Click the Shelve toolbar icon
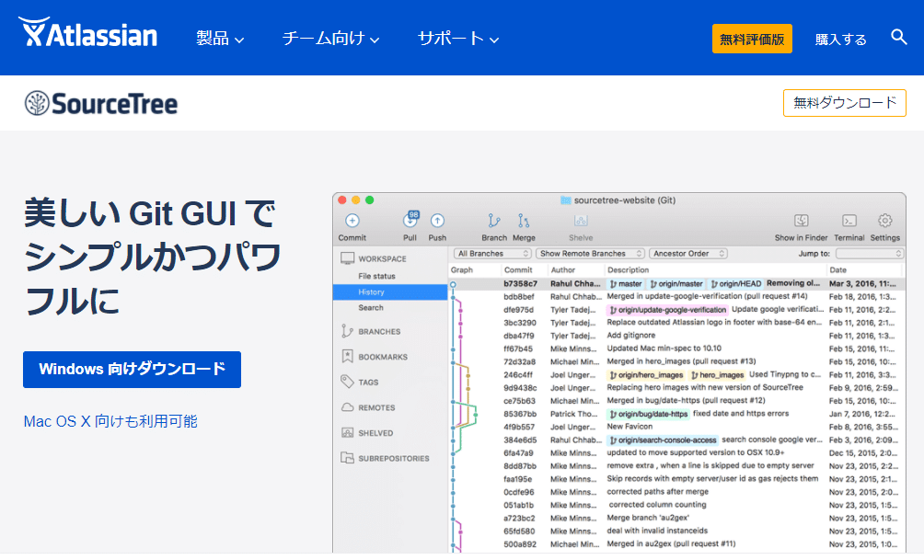924x560 pixels. pyautogui.click(x=581, y=221)
